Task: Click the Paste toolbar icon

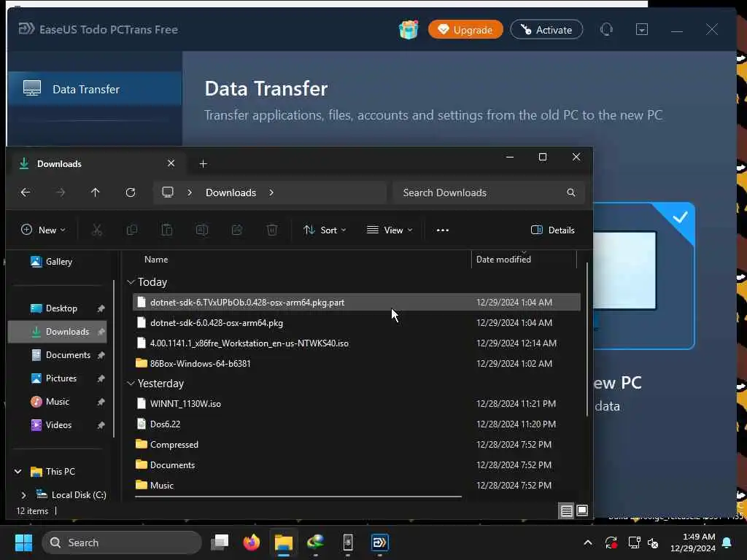Action: (x=167, y=230)
